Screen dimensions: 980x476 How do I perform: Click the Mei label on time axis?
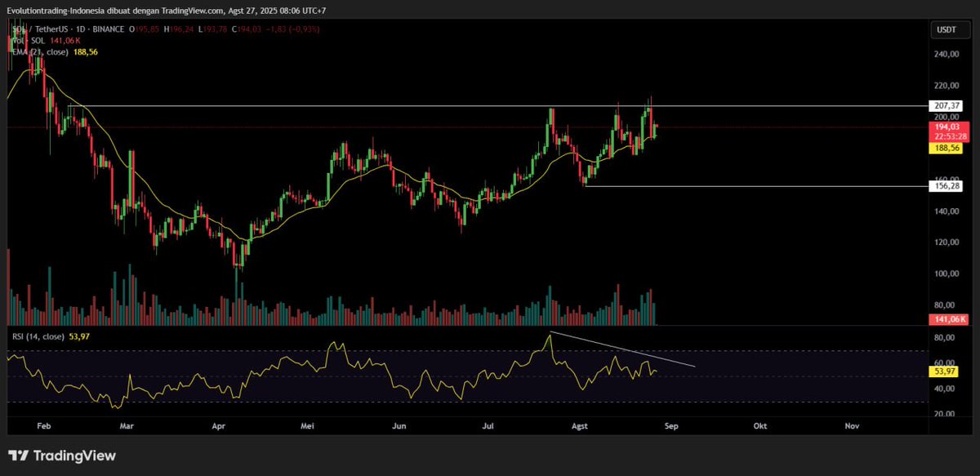tap(308, 426)
